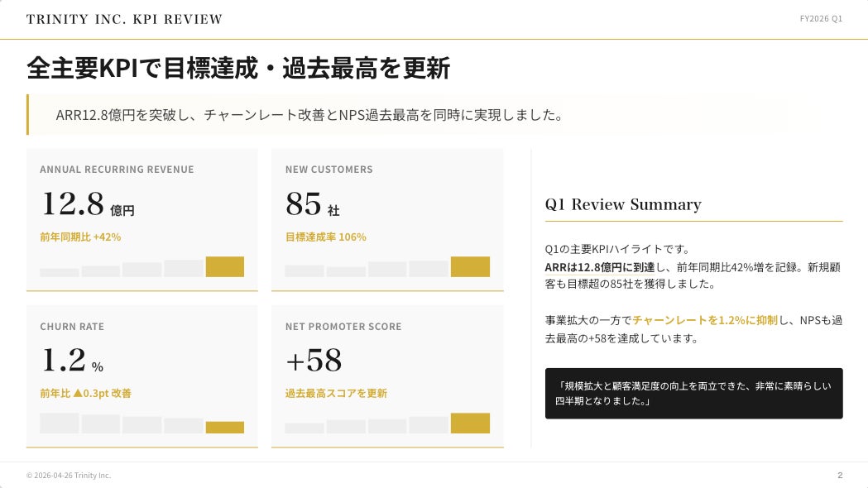This screenshot has width=868, height=488.
Task: Click the gold bar in the Churn Rate chart
Action: pyautogui.click(x=225, y=428)
